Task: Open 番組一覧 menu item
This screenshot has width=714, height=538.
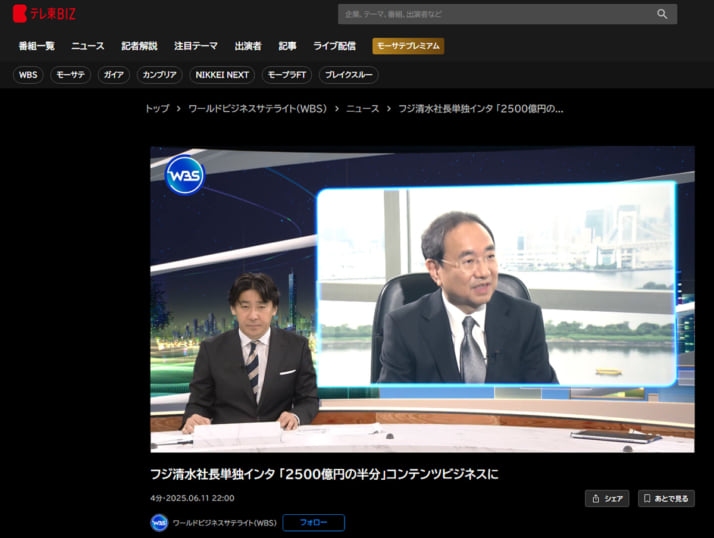Action: point(36,46)
